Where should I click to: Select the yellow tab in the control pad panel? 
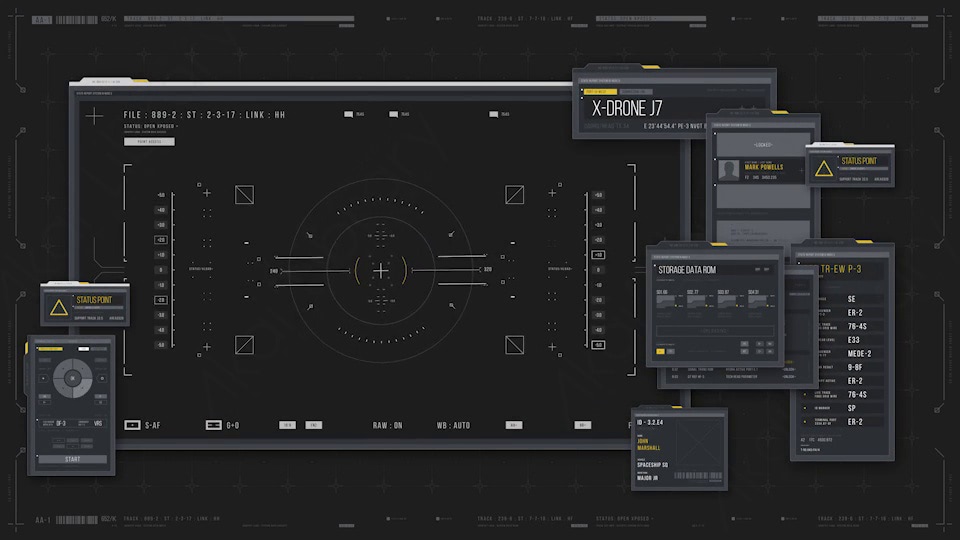[50, 349]
